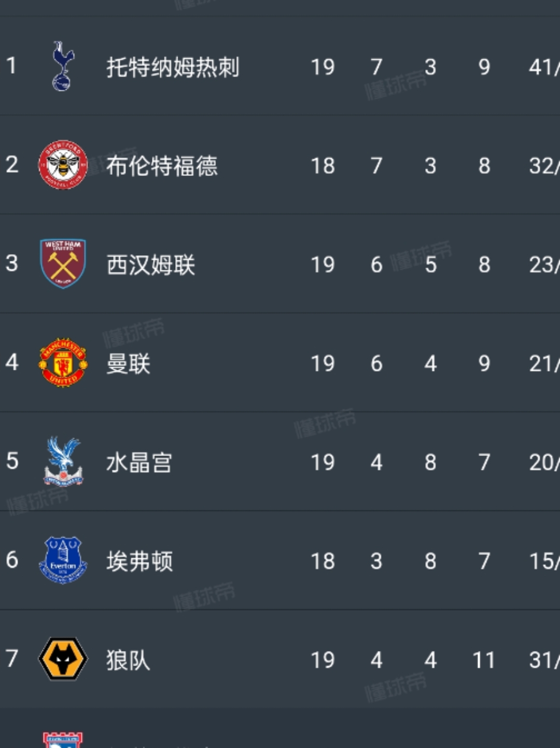Select the Everton club badge
Screen dimensions: 560x748
(62, 561)
